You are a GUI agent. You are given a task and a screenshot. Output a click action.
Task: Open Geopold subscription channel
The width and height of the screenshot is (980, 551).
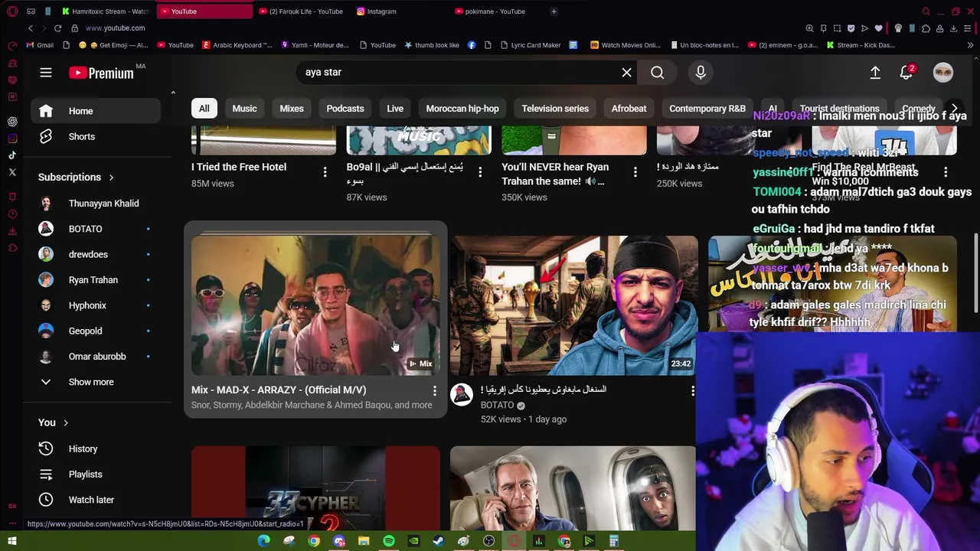(x=96, y=331)
